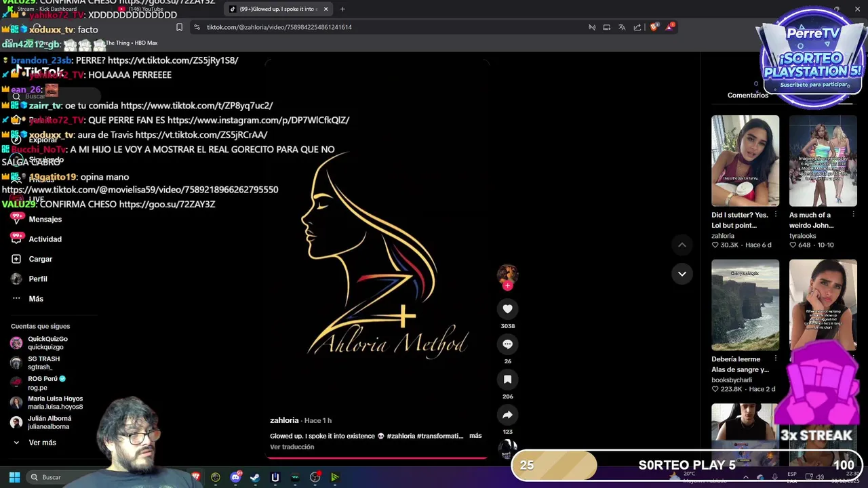Open the comments bubble icon on video
The width and height of the screenshot is (868, 488).
507,344
